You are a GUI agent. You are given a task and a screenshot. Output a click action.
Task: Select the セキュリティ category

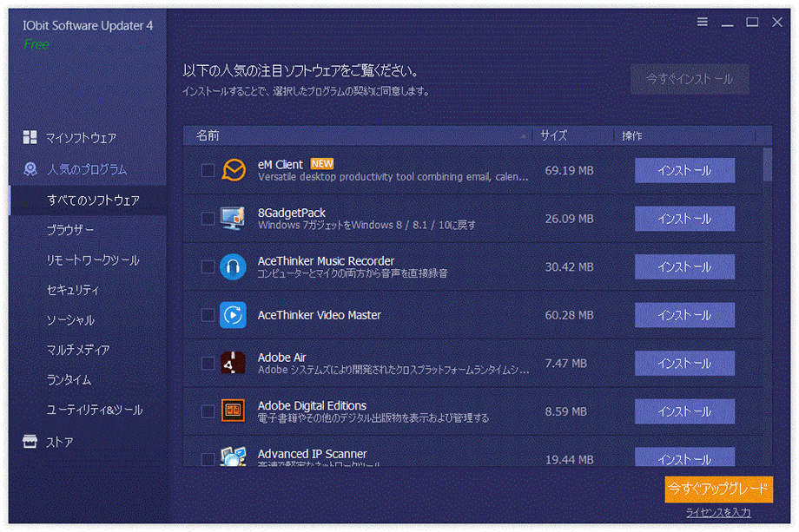point(73,290)
